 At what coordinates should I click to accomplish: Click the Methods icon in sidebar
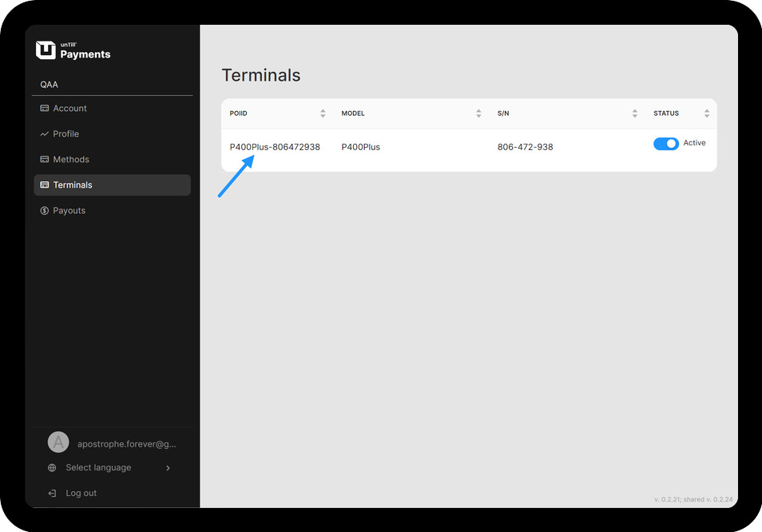click(45, 160)
